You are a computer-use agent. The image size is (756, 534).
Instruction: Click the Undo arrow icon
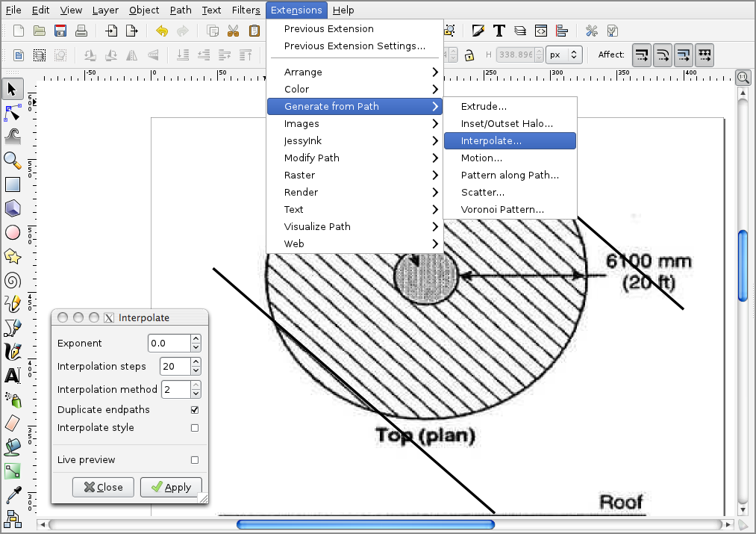[162, 31]
